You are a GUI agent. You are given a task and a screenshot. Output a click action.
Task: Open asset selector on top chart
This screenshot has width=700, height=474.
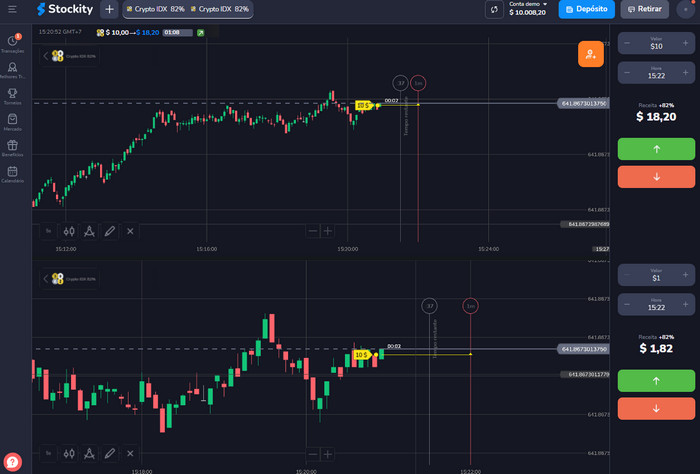coord(69,56)
